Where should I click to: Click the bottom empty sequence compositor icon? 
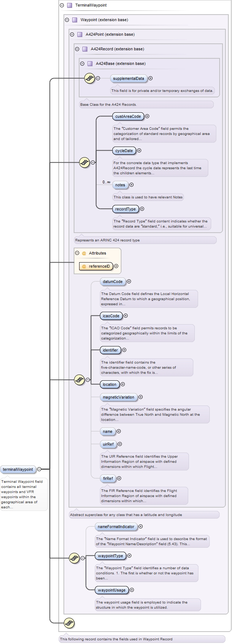click(69, 623)
